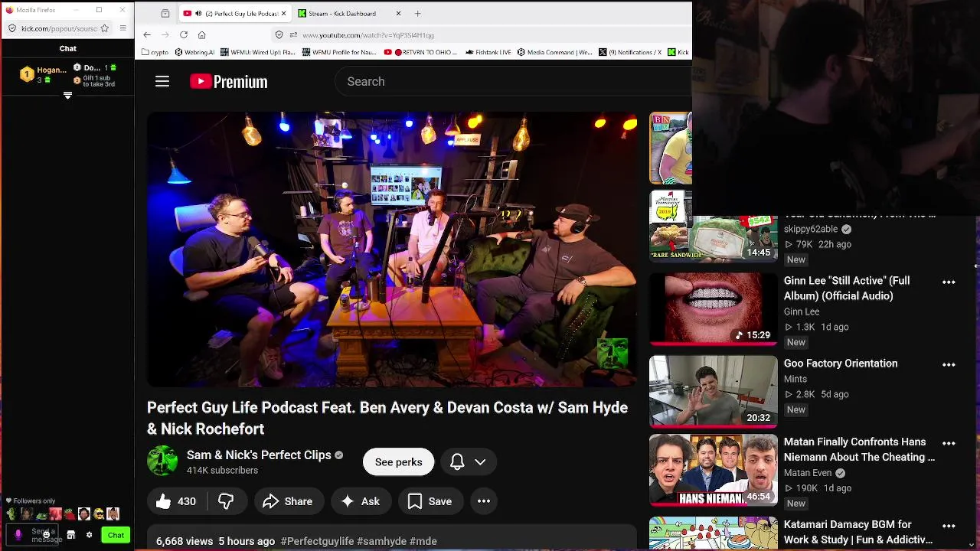
Task: Open Goo Factory Orientation video options menu
Action: [949, 365]
